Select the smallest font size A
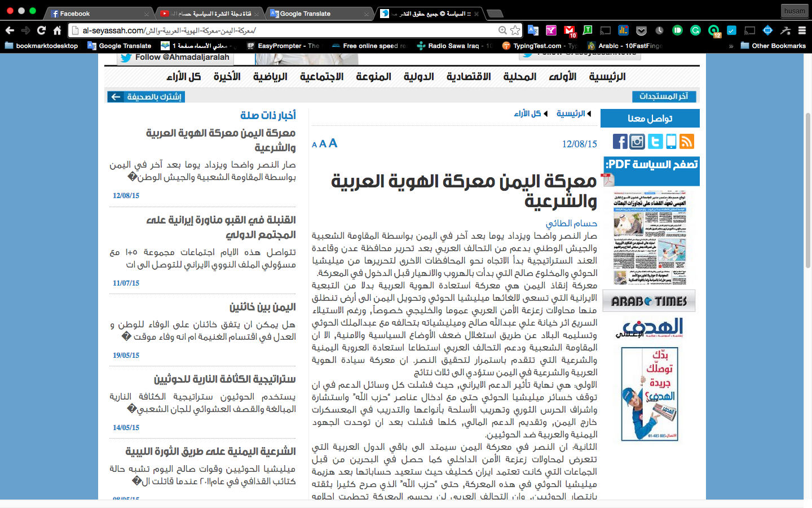The height and width of the screenshot is (508, 812). click(x=315, y=145)
